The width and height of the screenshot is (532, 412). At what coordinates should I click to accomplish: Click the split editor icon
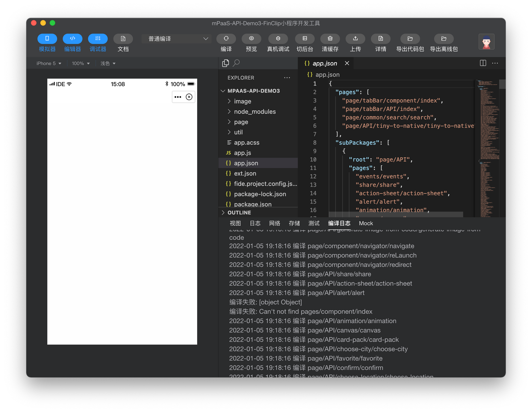pyautogui.click(x=483, y=63)
